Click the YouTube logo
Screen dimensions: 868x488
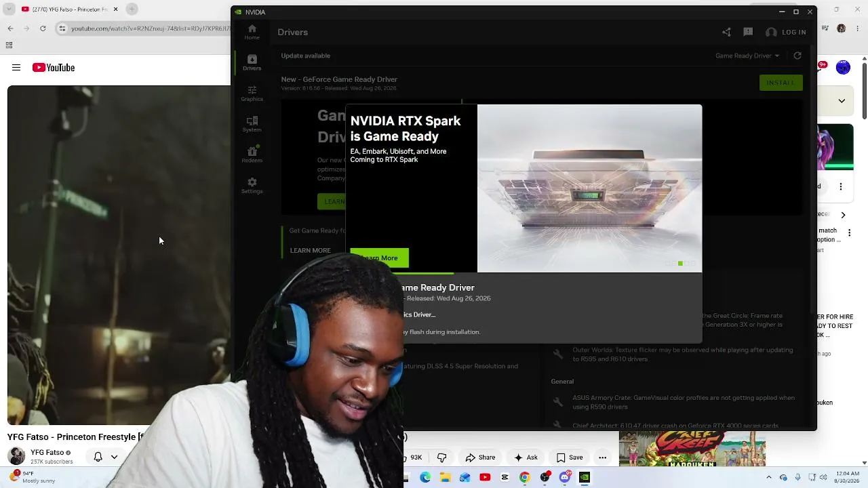click(53, 67)
